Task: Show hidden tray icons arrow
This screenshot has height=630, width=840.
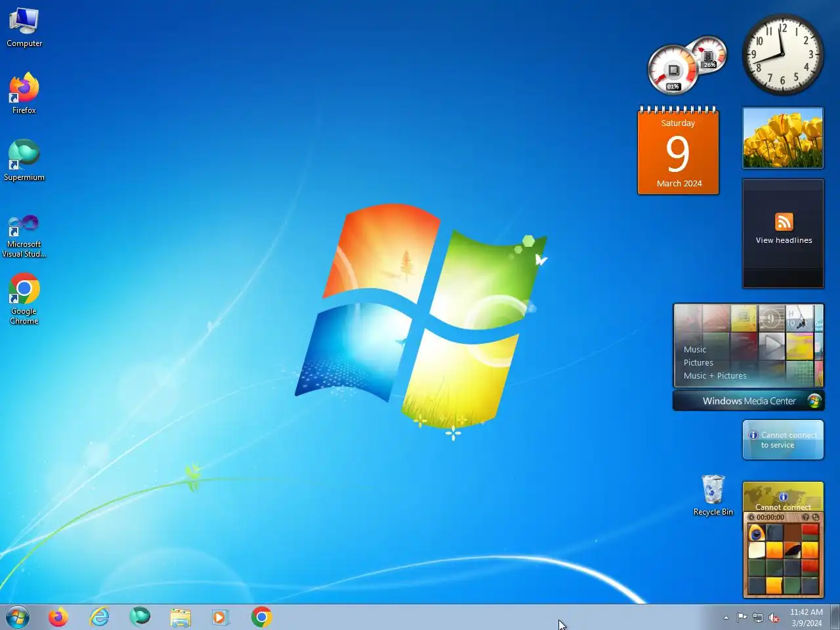Action: 726,618
